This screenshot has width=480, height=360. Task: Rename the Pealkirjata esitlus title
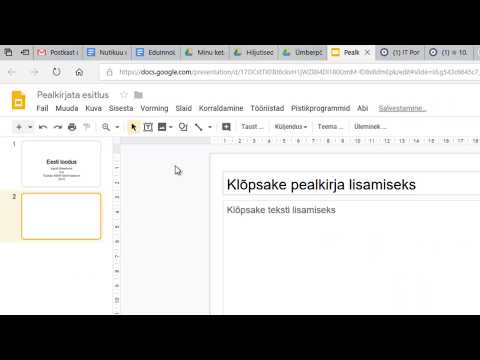tap(73, 95)
